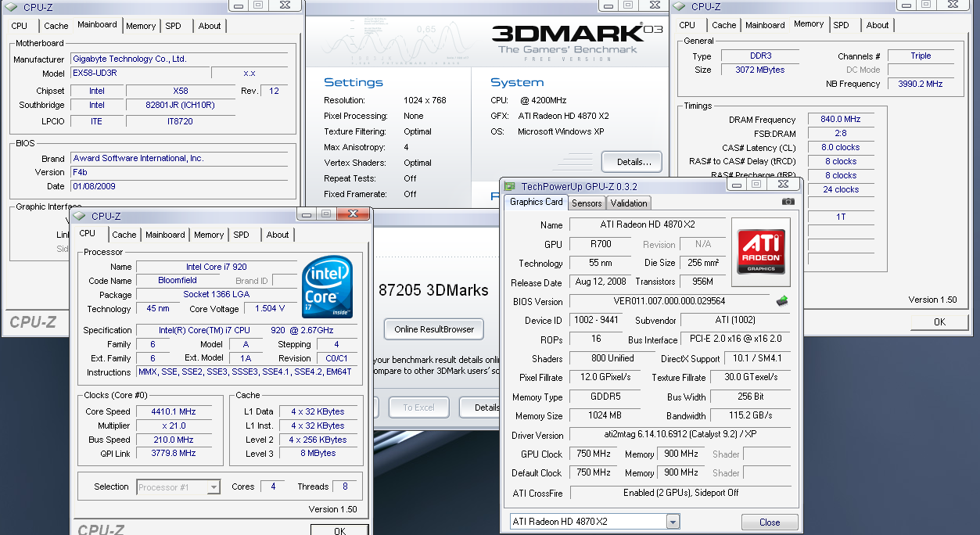Open the About tab in the CPU-Z processor window
Screen dimensions: 980x535
point(278,235)
